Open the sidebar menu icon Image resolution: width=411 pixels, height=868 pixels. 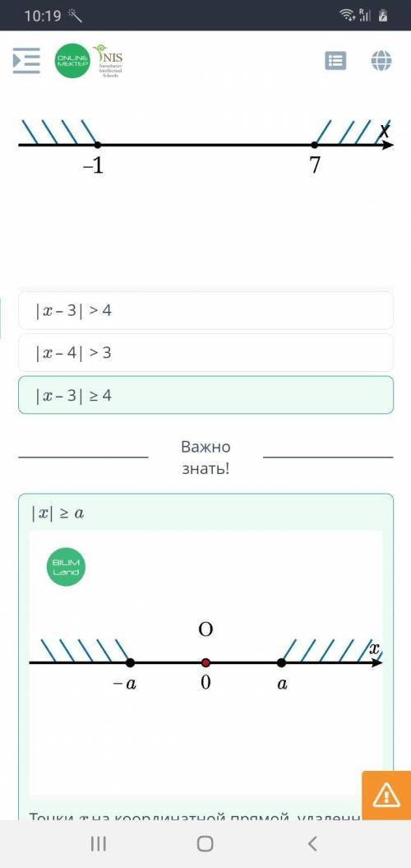pyautogui.click(x=26, y=60)
